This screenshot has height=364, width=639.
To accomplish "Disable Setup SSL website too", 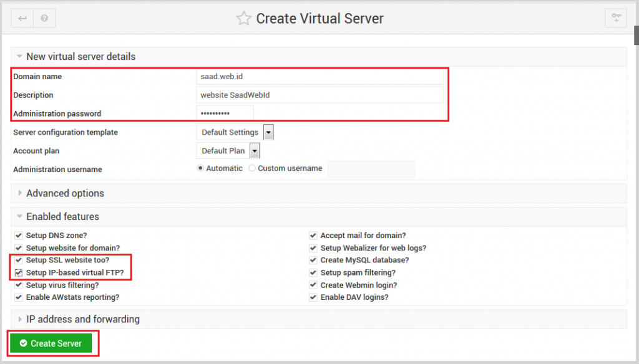I will click(x=19, y=260).
